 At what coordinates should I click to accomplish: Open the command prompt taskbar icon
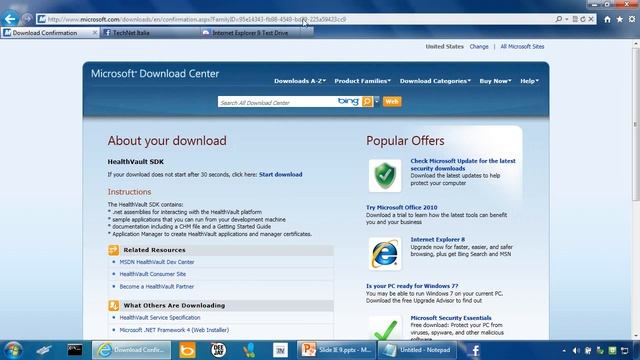pos(75,350)
